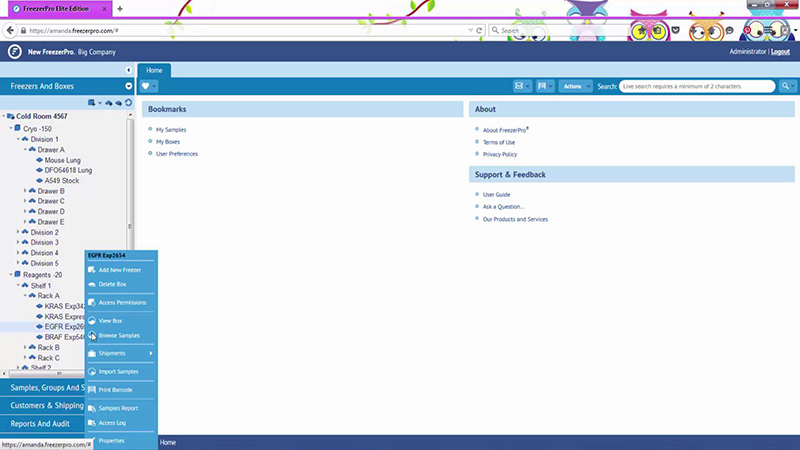Screen dimensions: 800x450
Task: Open My Samples bookmark link
Action: click(x=171, y=130)
